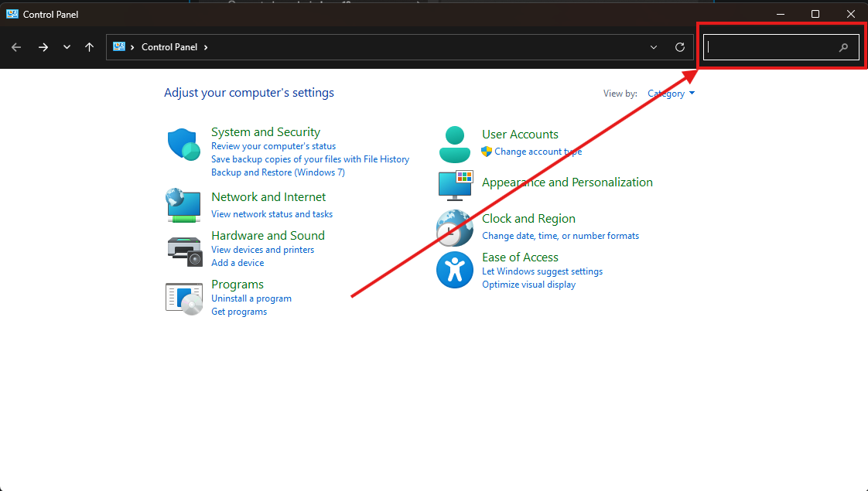Click Let Windows suggest settings
The width and height of the screenshot is (868, 491).
(542, 271)
